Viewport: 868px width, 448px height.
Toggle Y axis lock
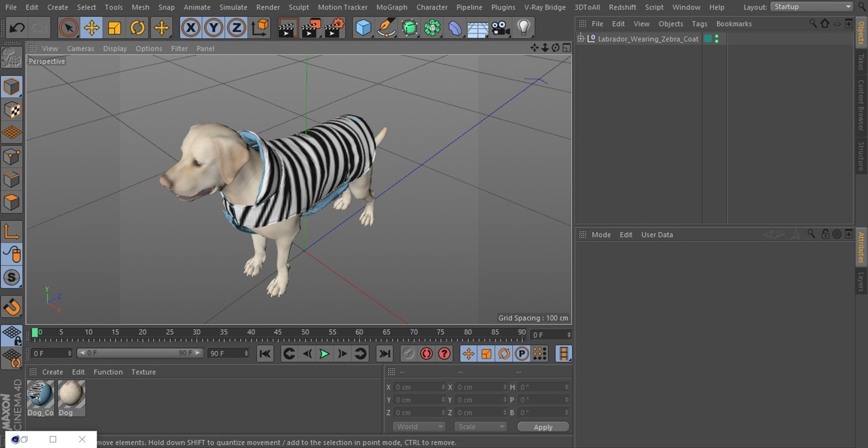coord(213,28)
